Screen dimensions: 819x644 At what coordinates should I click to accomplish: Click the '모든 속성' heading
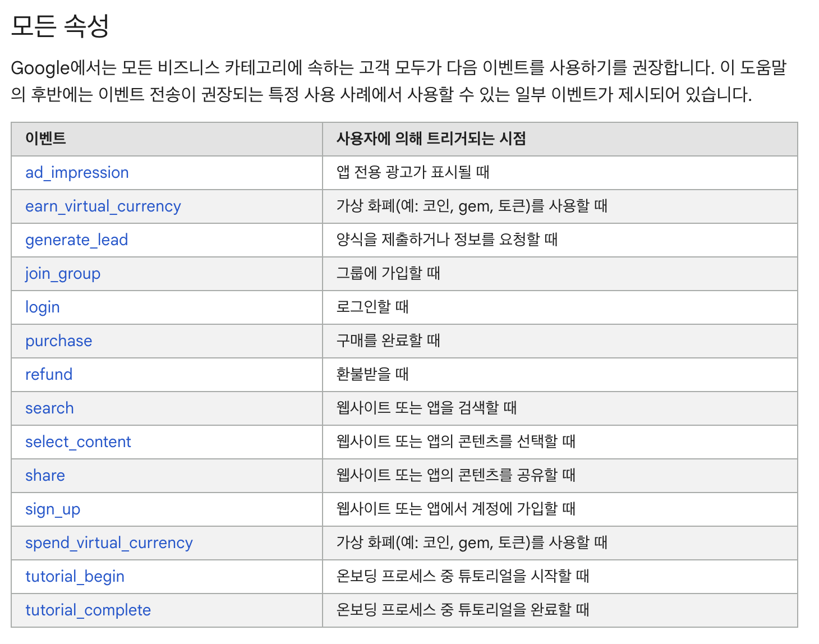[60, 26]
